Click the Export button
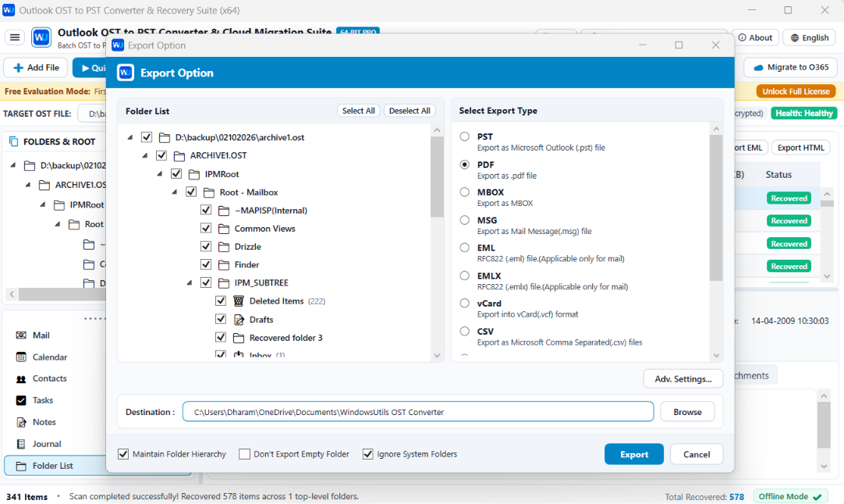Image resolution: width=844 pixels, height=504 pixels. [x=634, y=455]
